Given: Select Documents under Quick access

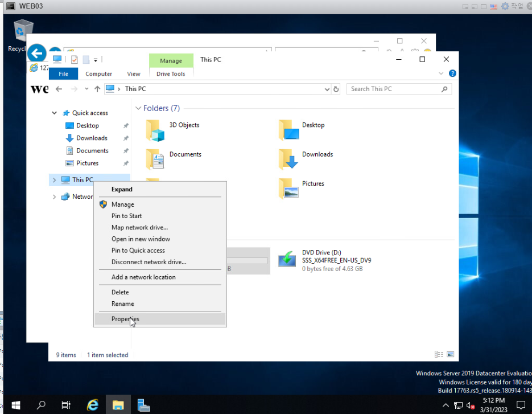Looking at the screenshot, I should point(92,150).
